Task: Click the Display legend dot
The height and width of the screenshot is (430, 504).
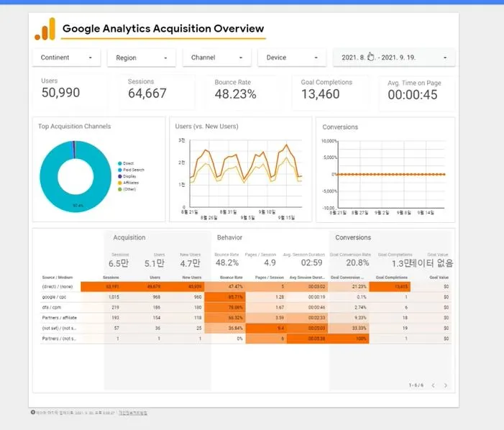Action: pos(120,176)
